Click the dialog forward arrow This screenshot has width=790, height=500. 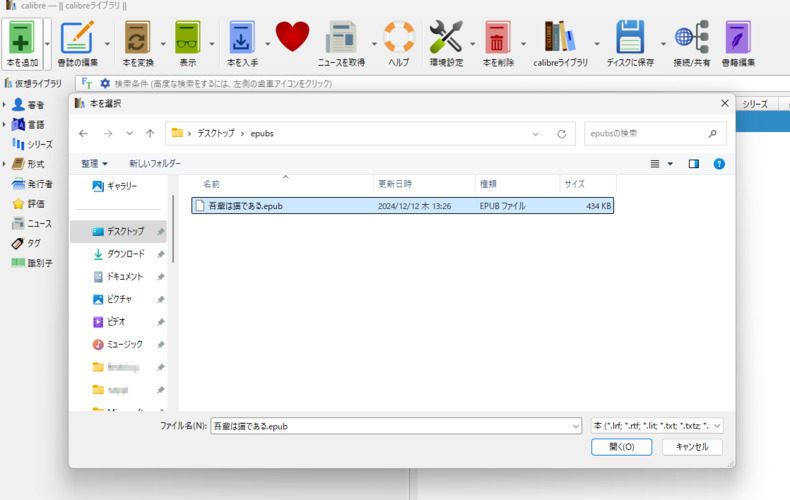click(108, 134)
